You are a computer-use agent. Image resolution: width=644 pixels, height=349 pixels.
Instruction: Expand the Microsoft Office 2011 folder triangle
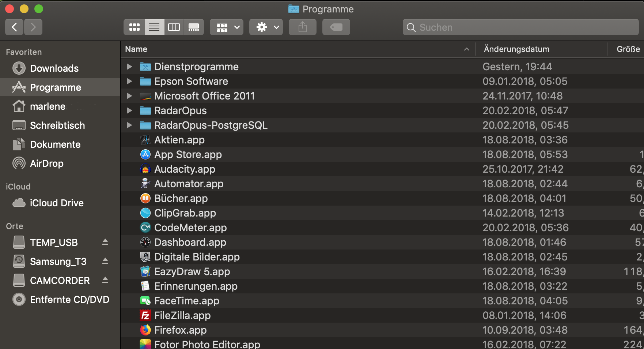129,96
